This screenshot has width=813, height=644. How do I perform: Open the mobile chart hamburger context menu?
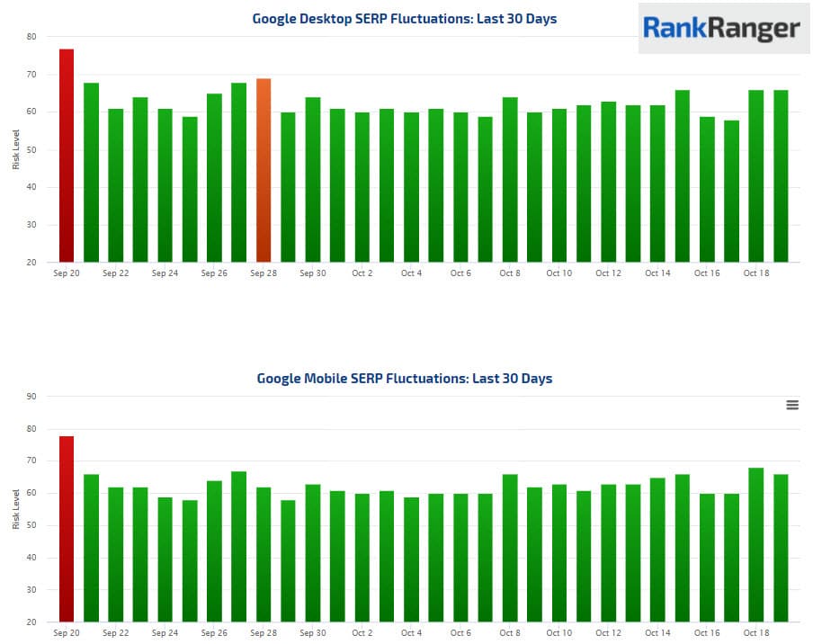point(791,405)
